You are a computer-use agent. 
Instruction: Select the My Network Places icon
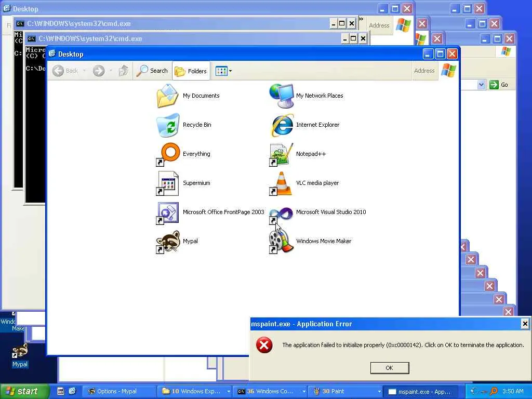281,96
